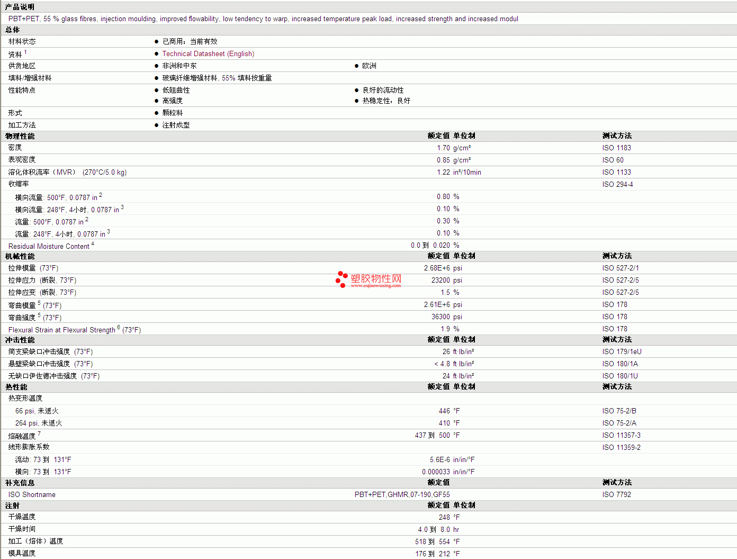The width and height of the screenshot is (737, 560).
Task: Select the ISO 7792 test method
Action: click(617, 495)
